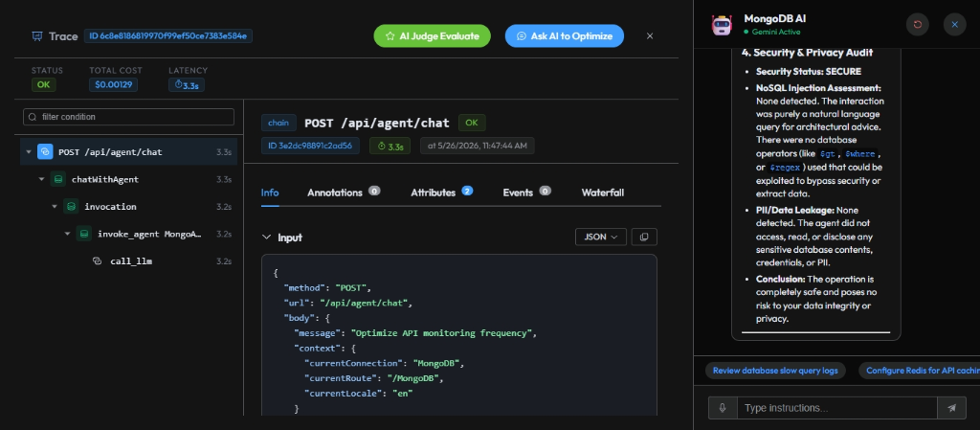Collapse the Input section chevron

coord(267,238)
